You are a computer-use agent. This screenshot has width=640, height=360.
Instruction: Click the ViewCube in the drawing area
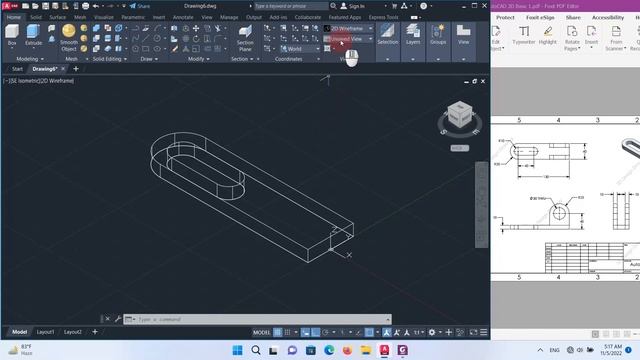click(x=460, y=114)
